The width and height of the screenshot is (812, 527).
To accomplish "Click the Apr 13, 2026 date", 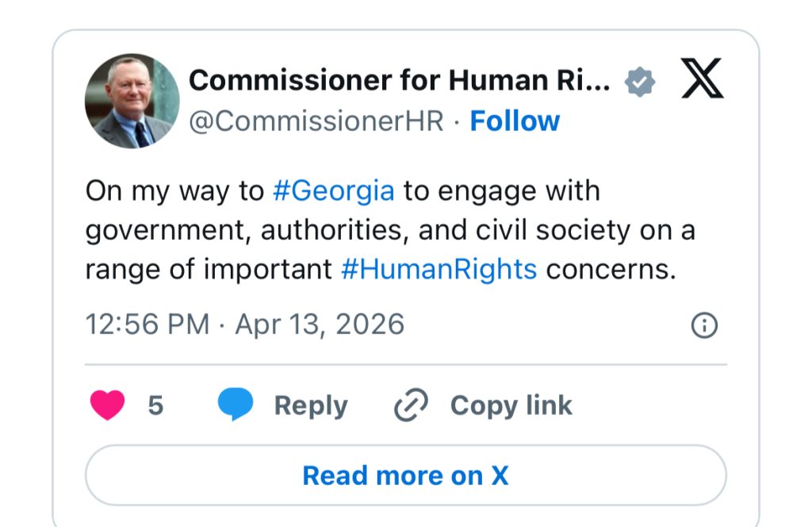I will pyautogui.click(x=320, y=325).
